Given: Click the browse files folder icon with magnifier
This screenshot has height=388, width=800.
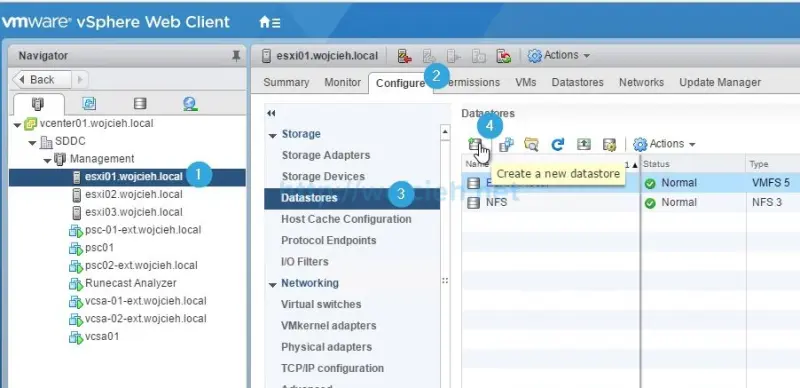Looking at the screenshot, I should click(x=531, y=144).
